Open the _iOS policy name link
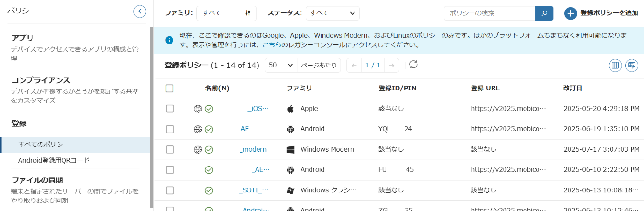Viewport: 644px width, 211px height. 258,109
